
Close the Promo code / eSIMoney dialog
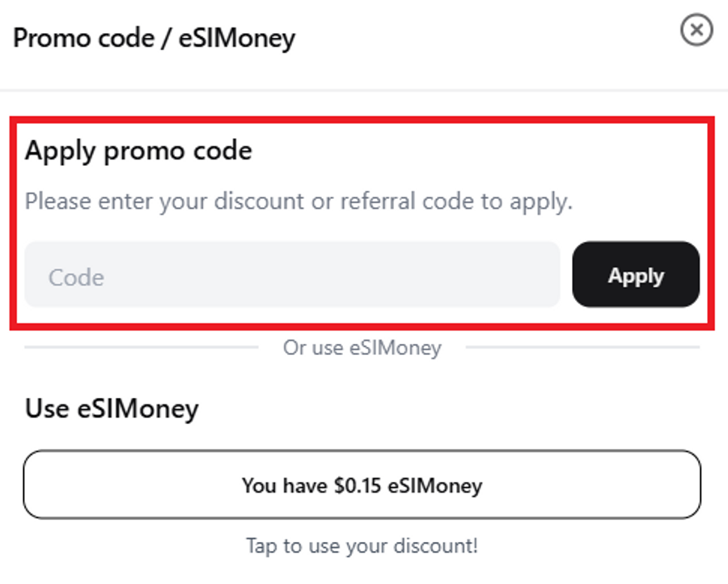pyautogui.click(x=696, y=32)
